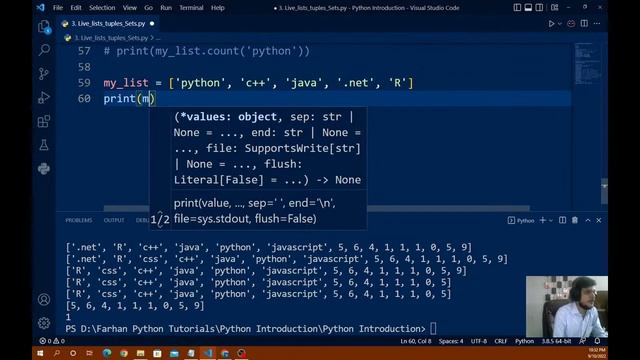The width and height of the screenshot is (640, 360).
Task: Open the Go menu
Action: 149,8
